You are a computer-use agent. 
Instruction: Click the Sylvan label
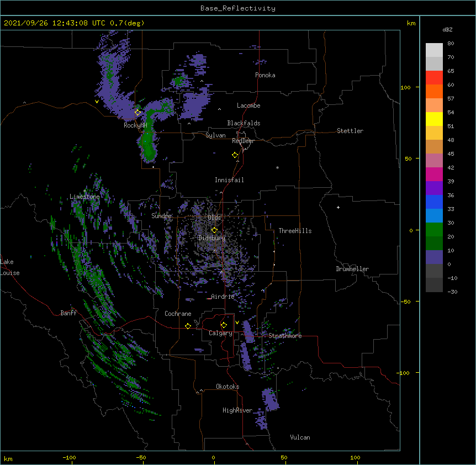coord(215,135)
